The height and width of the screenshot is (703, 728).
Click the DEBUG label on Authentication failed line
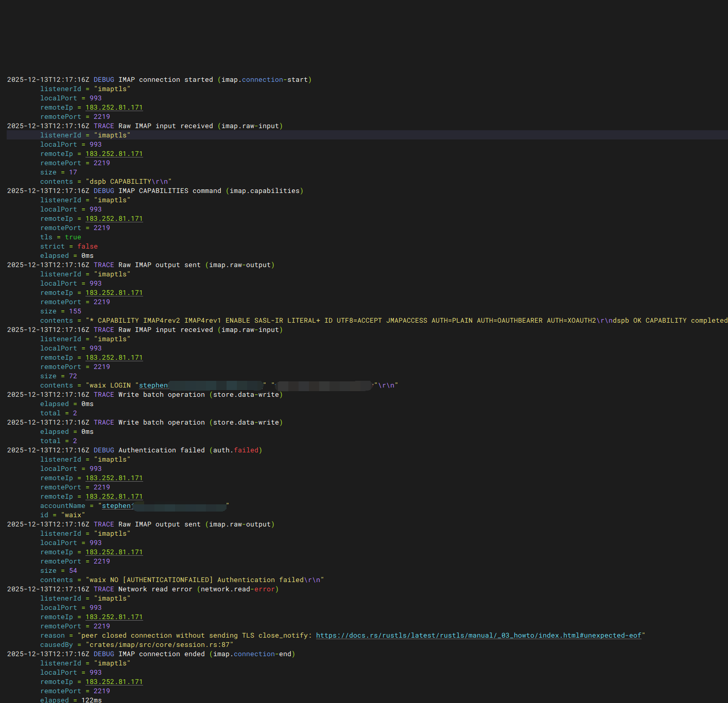[103, 450]
